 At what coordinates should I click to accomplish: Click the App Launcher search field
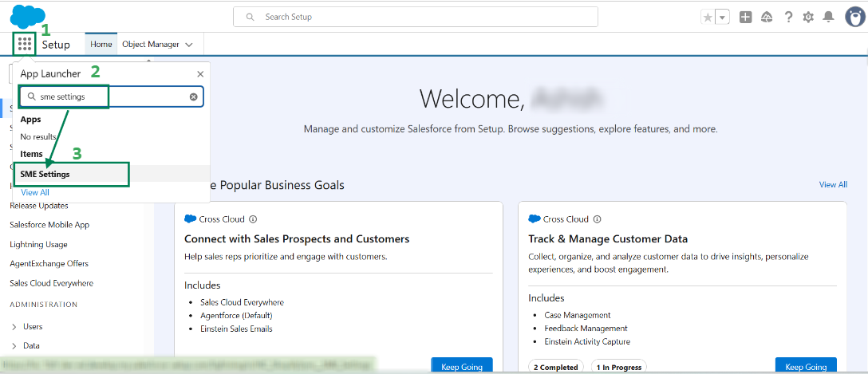pyautogui.click(x=112, y=96)
